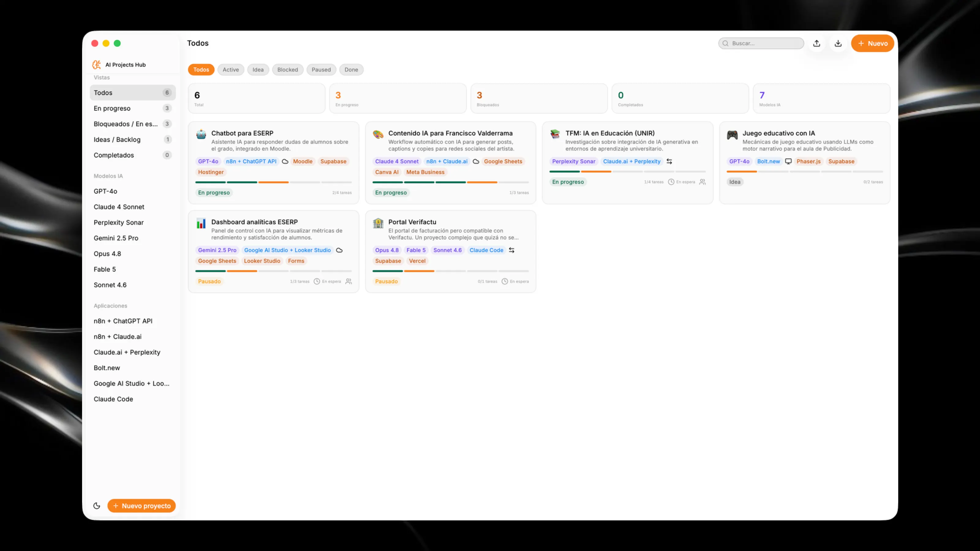Filter by Opus 4.8 in sidebar
The width and height of the screenshot is (980, 551).
tap(132, 254)
